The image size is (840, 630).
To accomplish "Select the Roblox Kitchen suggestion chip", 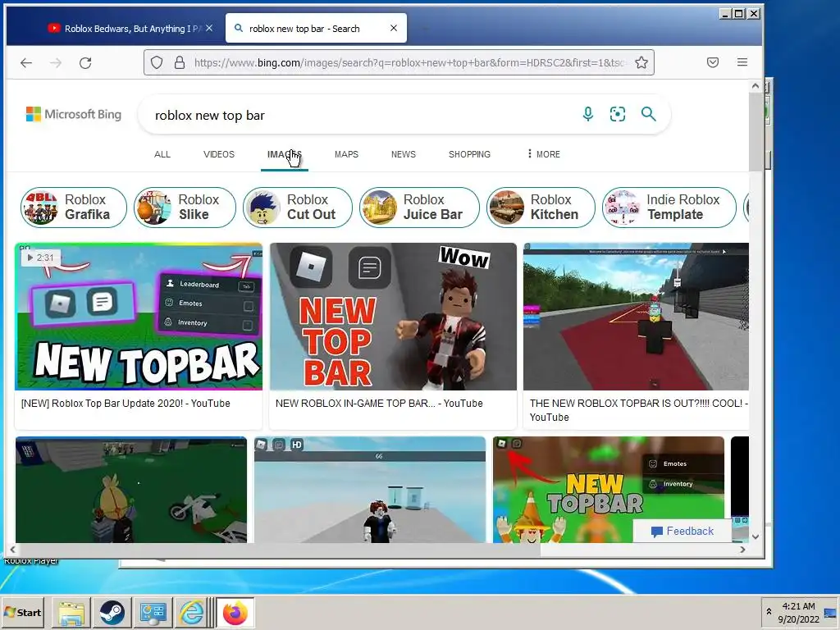I will pyautogui.click(x=541, y=208).
